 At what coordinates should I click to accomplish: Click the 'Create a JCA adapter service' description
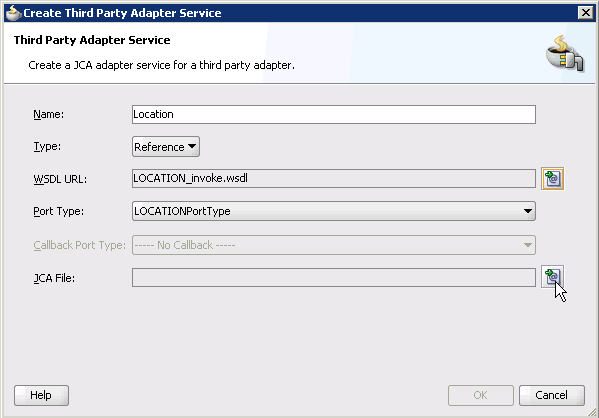[x=162, y=65]
